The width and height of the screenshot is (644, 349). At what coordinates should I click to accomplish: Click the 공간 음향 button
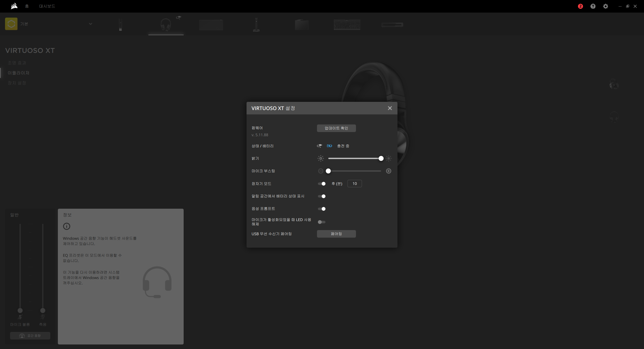tap(30, 336)
